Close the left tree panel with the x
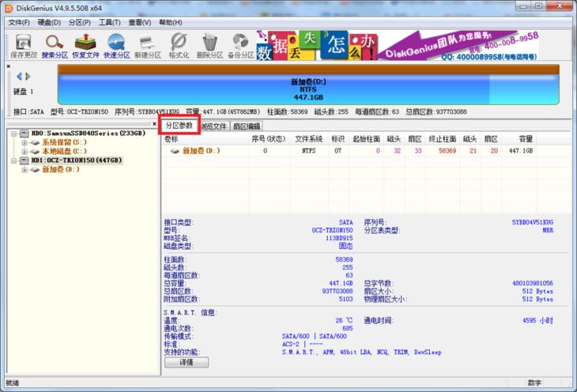The width and height of the screenshot is (577, 392). (x=155, y=123)
